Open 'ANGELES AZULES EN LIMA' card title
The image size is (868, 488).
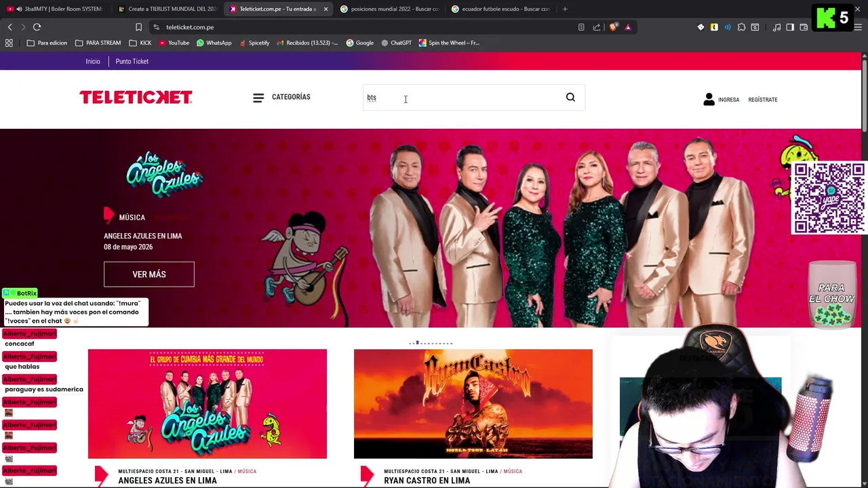[x=167, y=481]
